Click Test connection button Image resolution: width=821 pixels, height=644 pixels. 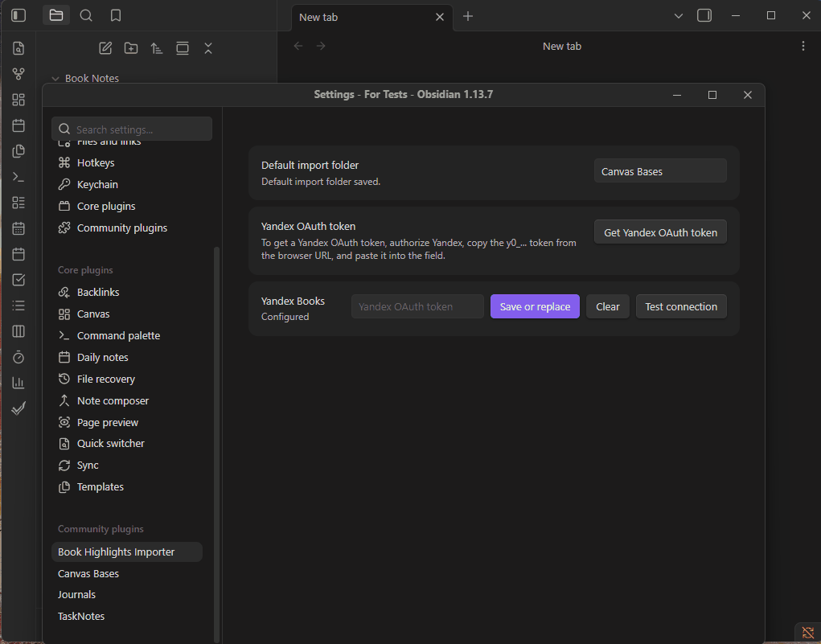pyautogui.click(x=680, y=307)
